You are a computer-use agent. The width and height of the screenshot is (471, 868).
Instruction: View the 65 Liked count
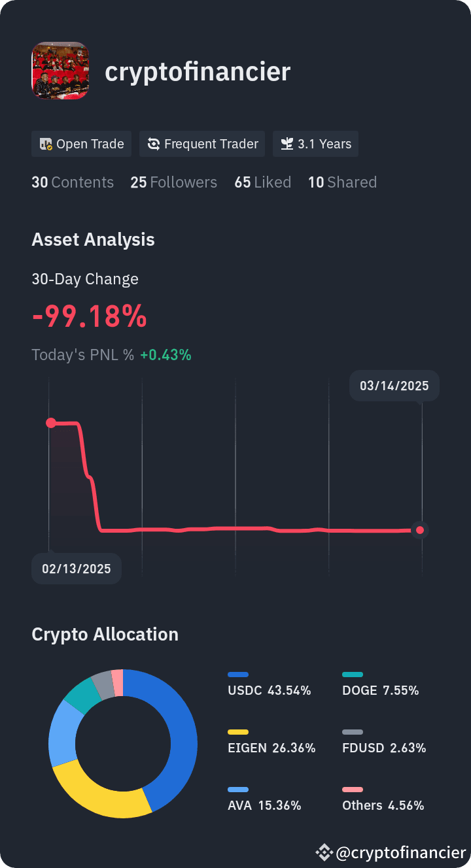click(x=263, y=182)
